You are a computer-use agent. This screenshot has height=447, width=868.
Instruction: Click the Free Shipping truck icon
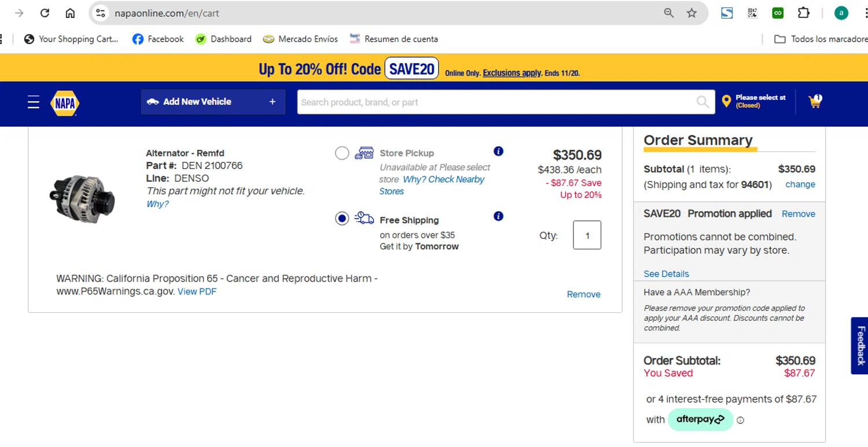click(x=364, y=218)
